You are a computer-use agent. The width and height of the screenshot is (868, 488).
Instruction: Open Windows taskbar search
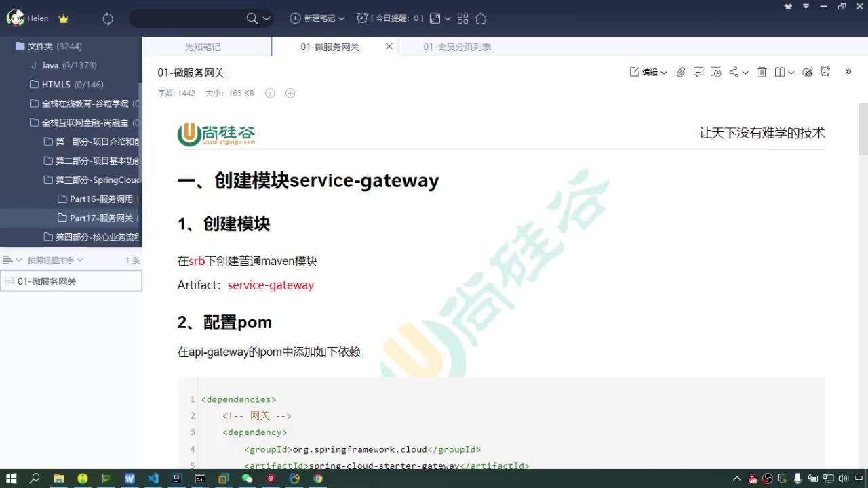coord(35,479)
